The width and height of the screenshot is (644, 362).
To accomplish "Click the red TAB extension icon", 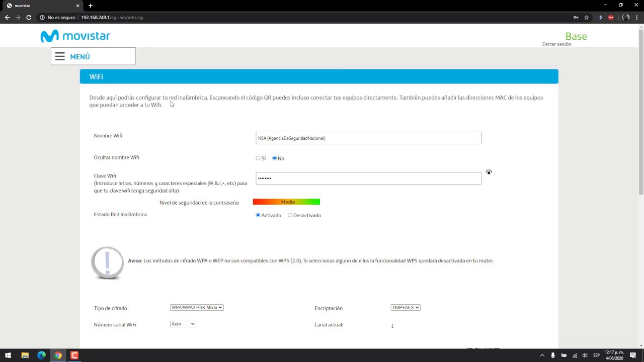I will 611,17.
